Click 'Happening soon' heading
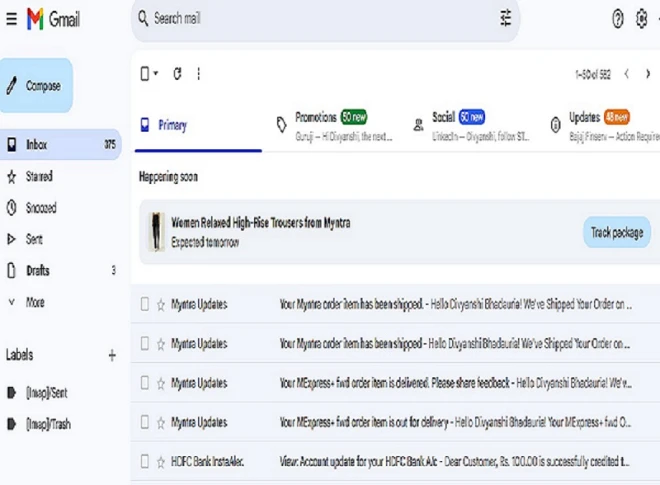The height and width of the screenshot is (485, 660). pos(168,177)
